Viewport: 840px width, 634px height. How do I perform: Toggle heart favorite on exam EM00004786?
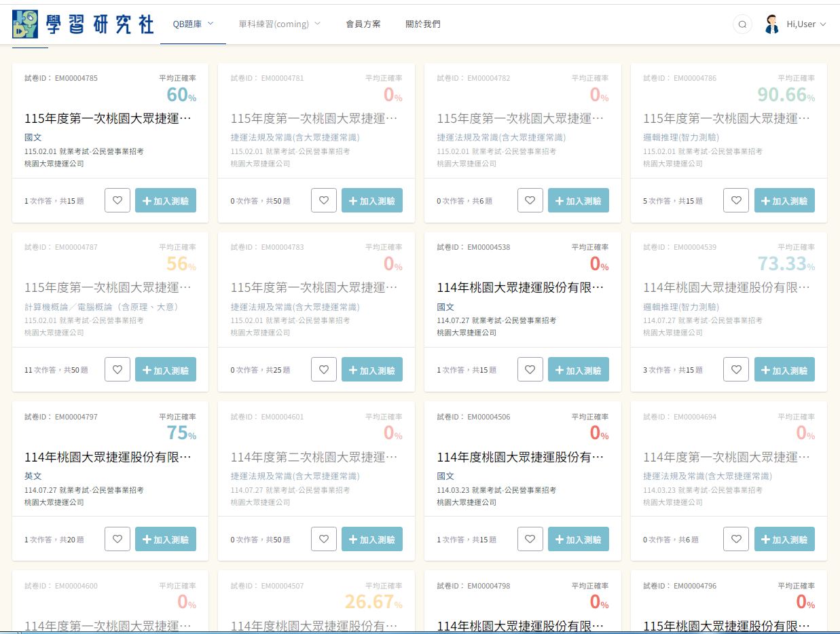click(736, 200)
